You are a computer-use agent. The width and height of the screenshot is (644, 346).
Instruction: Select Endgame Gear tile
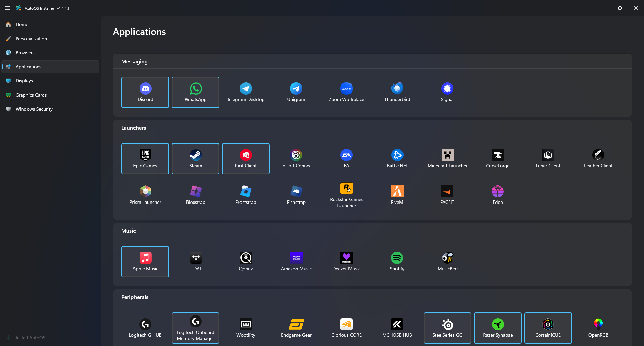(296, 328)
